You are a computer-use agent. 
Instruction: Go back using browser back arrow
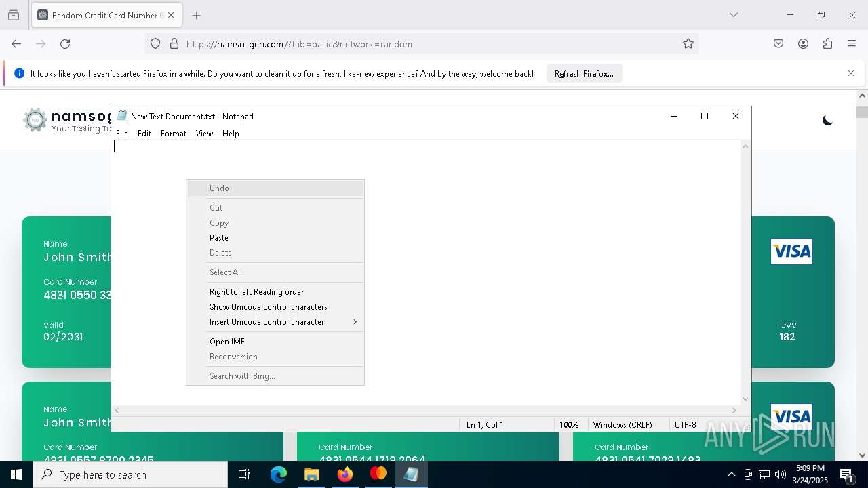pyautogui.click(x=16, y=44)
